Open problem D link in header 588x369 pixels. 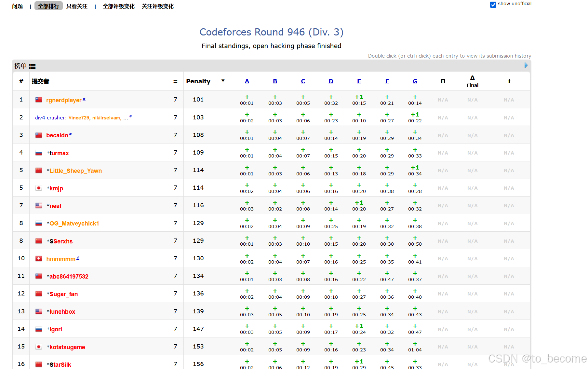pos(331,81)
